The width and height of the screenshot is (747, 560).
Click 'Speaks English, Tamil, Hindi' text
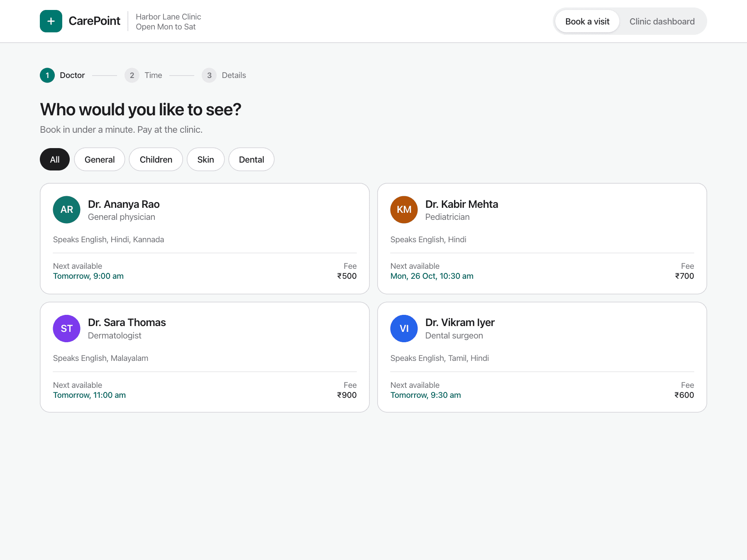point(439,358)
